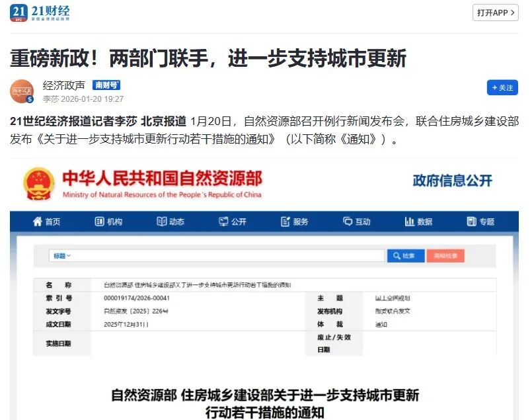
Task: Click the red 高级检索 button
Action: (x=445, y=256)
